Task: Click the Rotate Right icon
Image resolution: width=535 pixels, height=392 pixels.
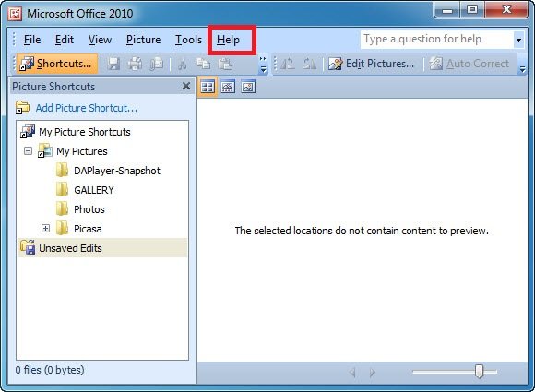Action: [310, 64]
